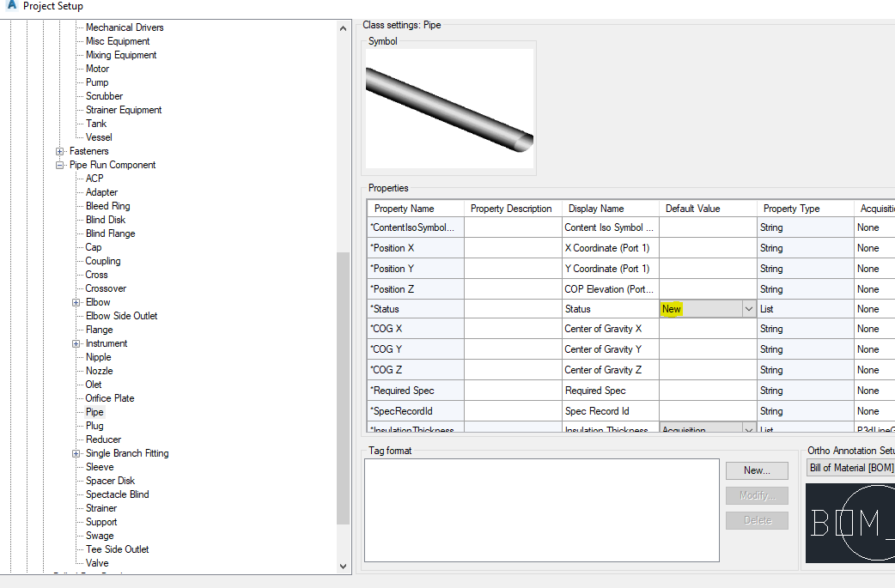This screenshot has height=588, width=895.
Task: Select Tee Side Outlet tree item
Action: pyautogui.click(x=117, y=549)
